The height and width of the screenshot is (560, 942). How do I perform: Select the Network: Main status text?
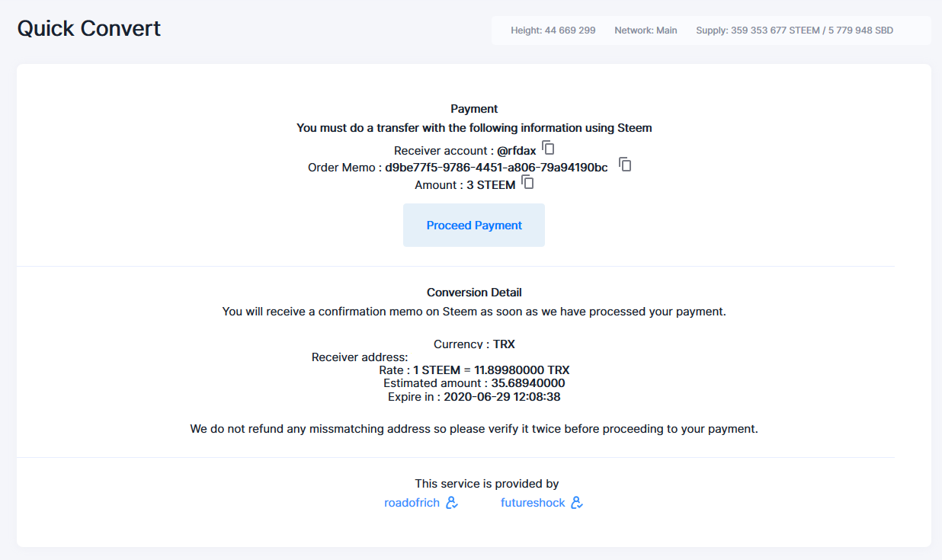click(x=646, y=30)
